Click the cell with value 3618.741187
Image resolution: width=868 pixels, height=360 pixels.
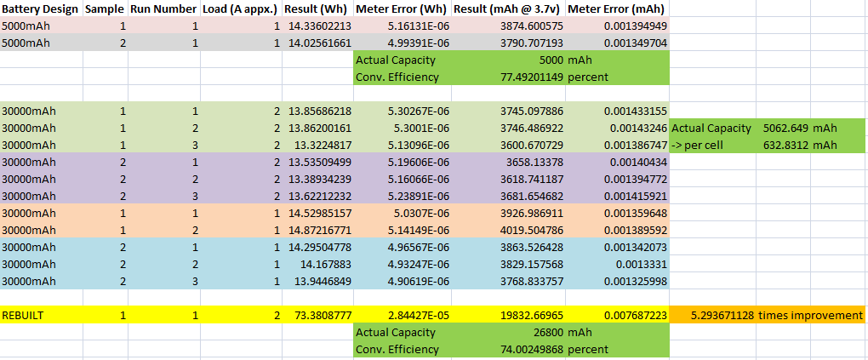click(509, 179)
